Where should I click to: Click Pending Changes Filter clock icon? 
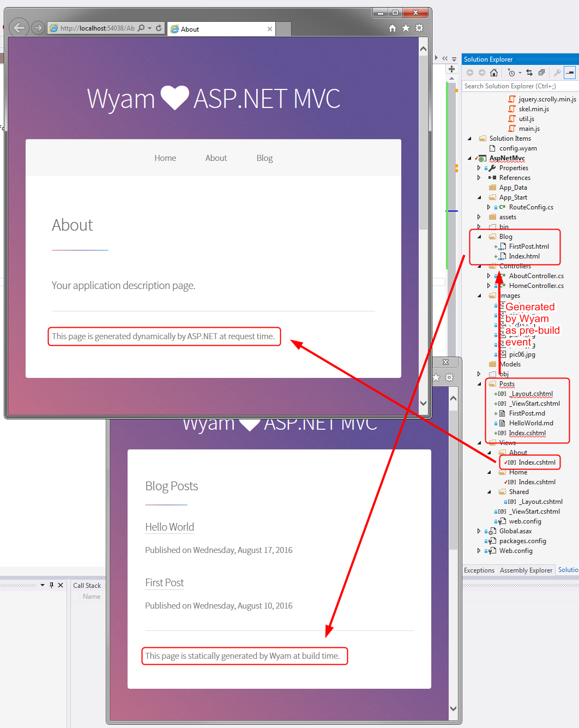tap(511, 73)
